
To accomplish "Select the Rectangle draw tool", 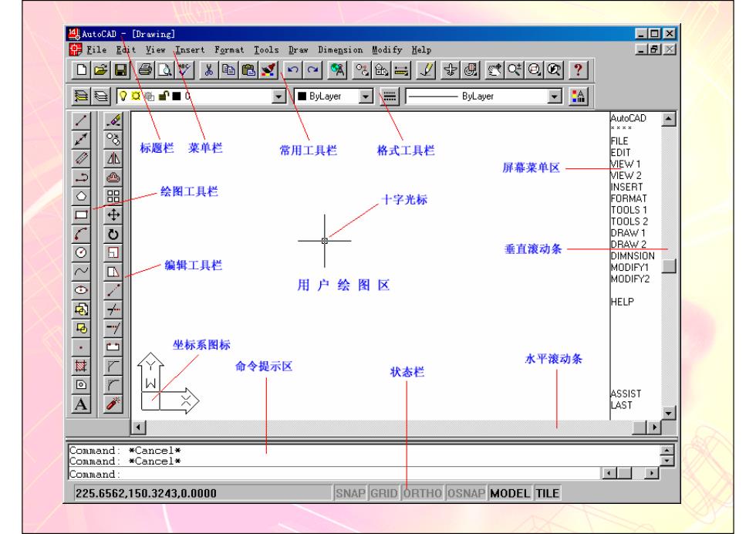I will tap(81, 215).
